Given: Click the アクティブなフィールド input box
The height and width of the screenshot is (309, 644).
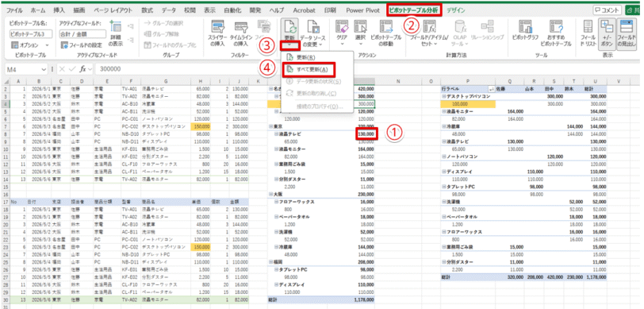Looking at the screenshot, I should [82, 34].
